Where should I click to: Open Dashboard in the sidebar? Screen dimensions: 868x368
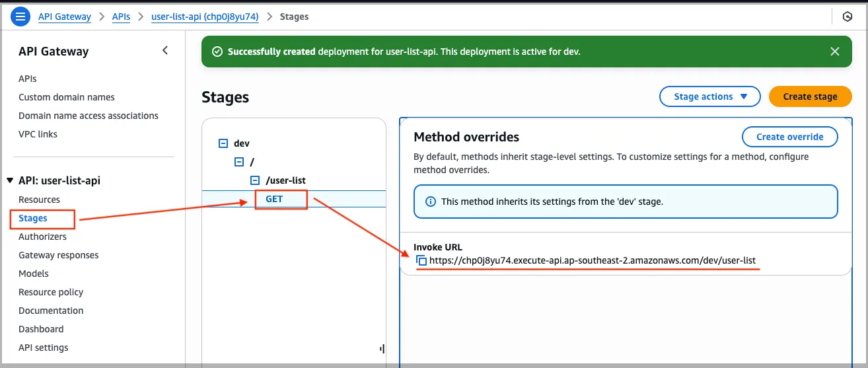point(41,329)
